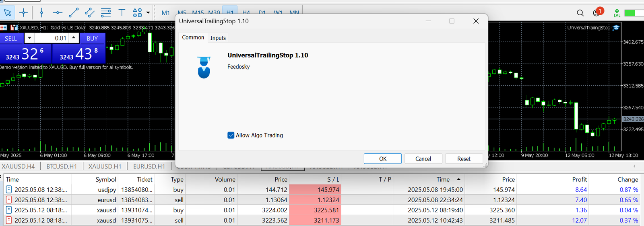
Task: Toggle the Allow Algo Trading checkbox
Action: click(x=231, y=135)
